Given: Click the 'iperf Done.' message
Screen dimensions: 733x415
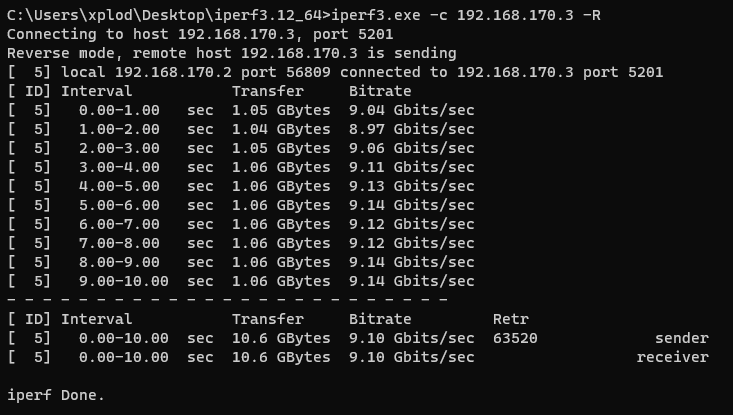Looking at the screenshot, I should (x=56, y=395).
